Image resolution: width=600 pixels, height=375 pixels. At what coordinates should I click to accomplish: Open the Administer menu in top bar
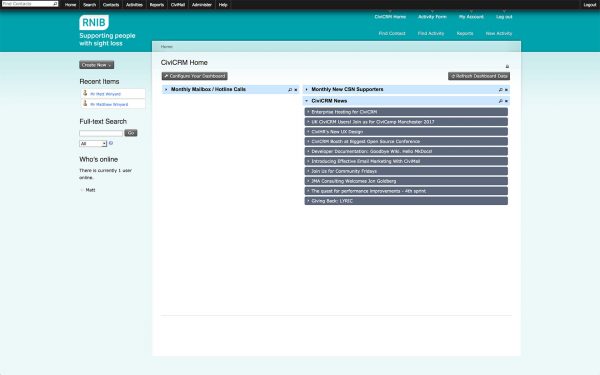coord(202,5)
